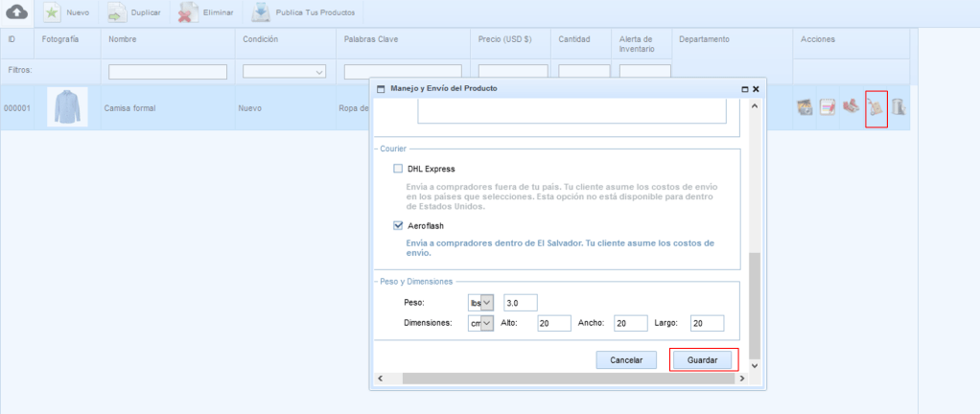Click the notepad edit action icon

[x=828, y=108]
